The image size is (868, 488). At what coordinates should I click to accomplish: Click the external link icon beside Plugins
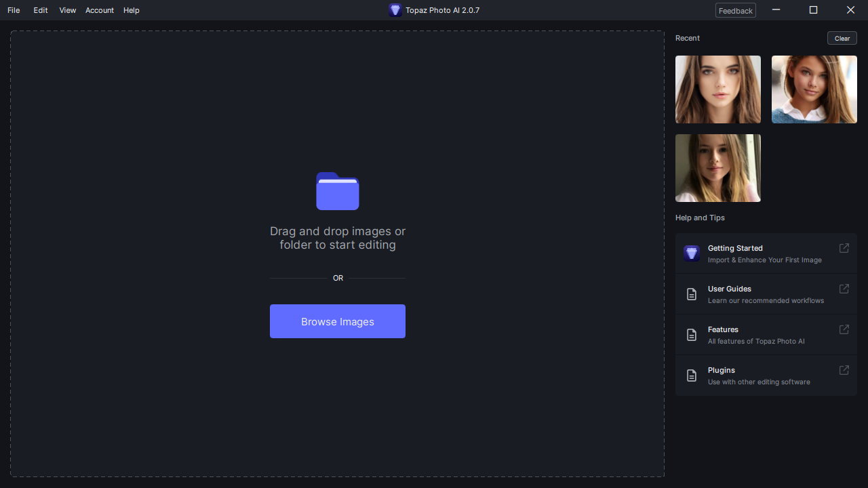pos(844,370)
